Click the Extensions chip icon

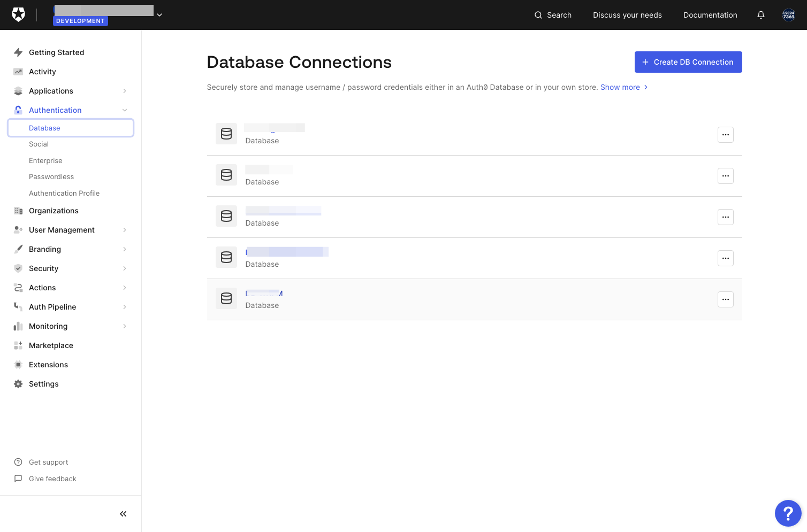(18, 365)
